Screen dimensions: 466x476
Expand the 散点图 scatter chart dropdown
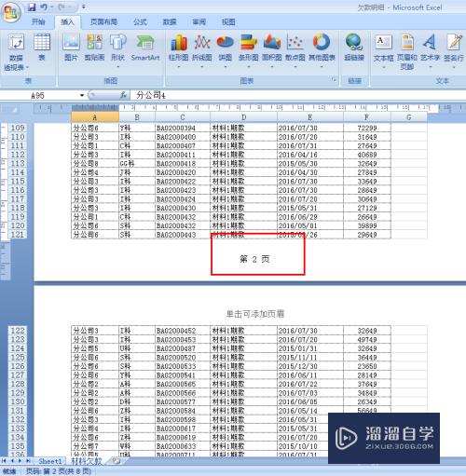pos(295,67)
